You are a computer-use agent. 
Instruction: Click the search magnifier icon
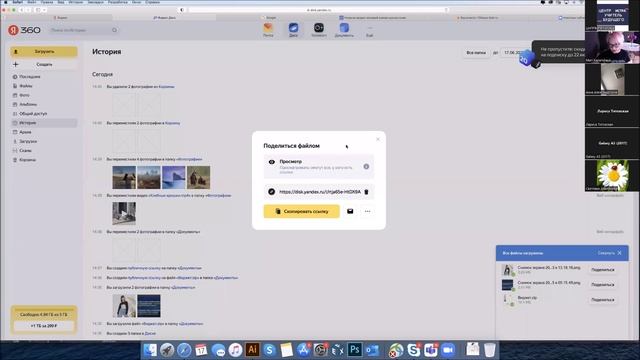(x=114, y=30)
